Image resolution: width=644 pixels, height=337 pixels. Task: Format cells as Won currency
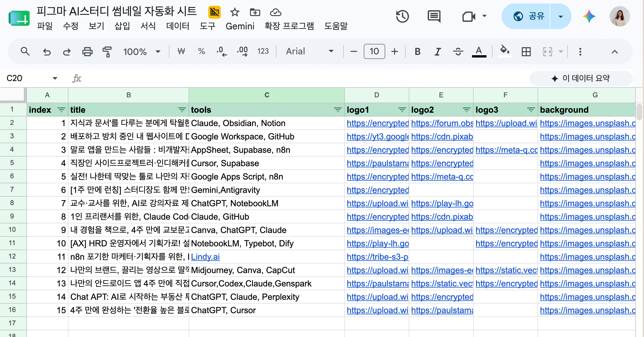(x=181, y=51)
